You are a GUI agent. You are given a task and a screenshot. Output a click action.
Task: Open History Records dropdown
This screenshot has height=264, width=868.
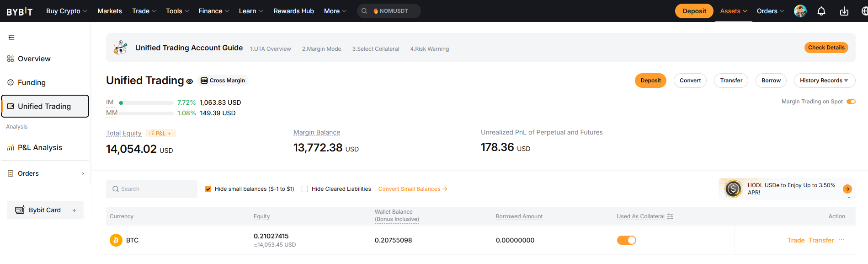[824, 81]
